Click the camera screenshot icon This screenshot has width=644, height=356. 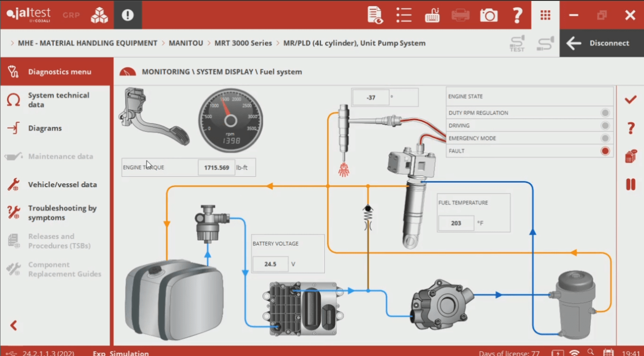[x=489, y=15]
